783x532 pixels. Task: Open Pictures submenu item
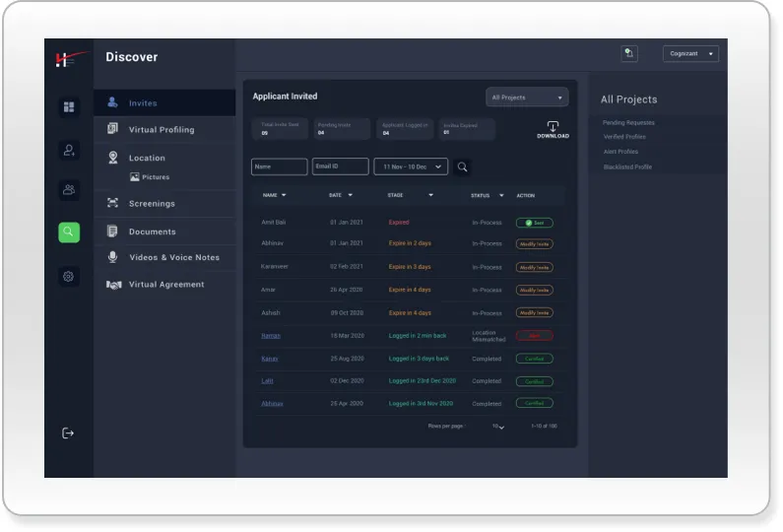click(x=150, y=176)
